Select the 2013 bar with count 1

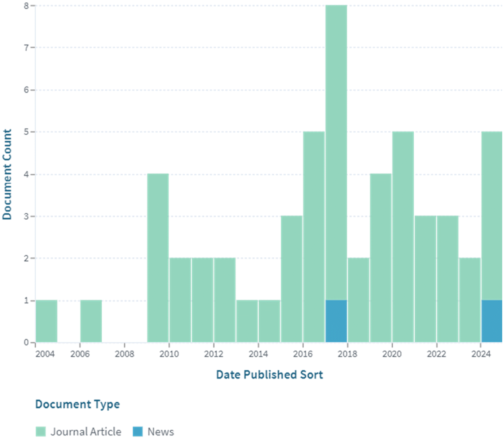[x=247, y=321]
